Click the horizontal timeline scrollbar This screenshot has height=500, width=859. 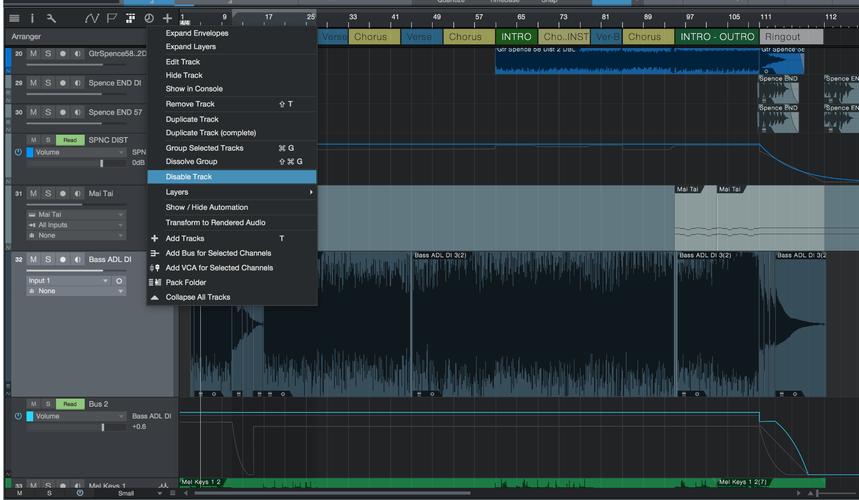click(332, 493)
